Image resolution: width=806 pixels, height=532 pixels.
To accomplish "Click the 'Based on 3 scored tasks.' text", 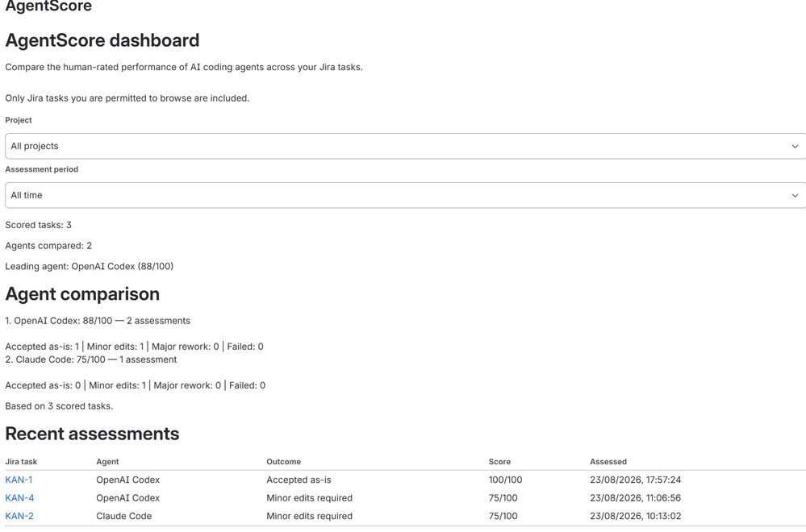I will pyautogui.click(x=59, y=406).
